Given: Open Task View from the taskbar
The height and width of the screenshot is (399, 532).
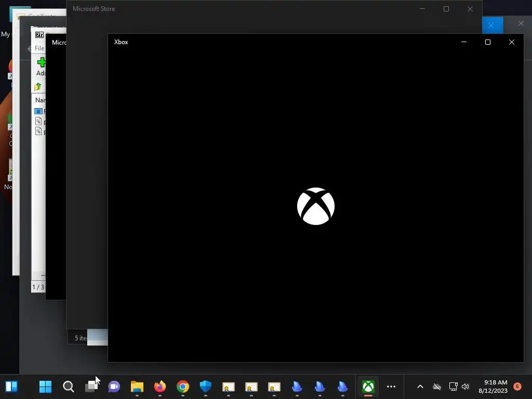Looking at the screenshot, I should coord(91,387).
